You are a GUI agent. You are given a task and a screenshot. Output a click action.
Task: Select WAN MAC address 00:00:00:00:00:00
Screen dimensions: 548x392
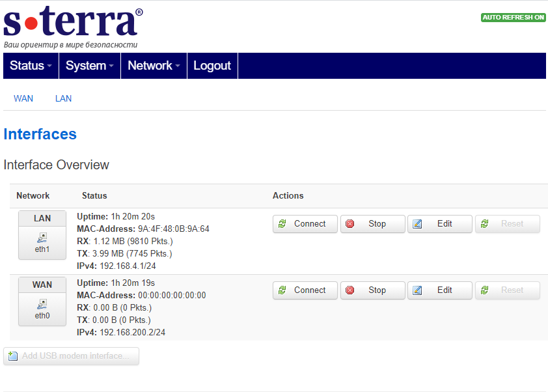[172, 296]
